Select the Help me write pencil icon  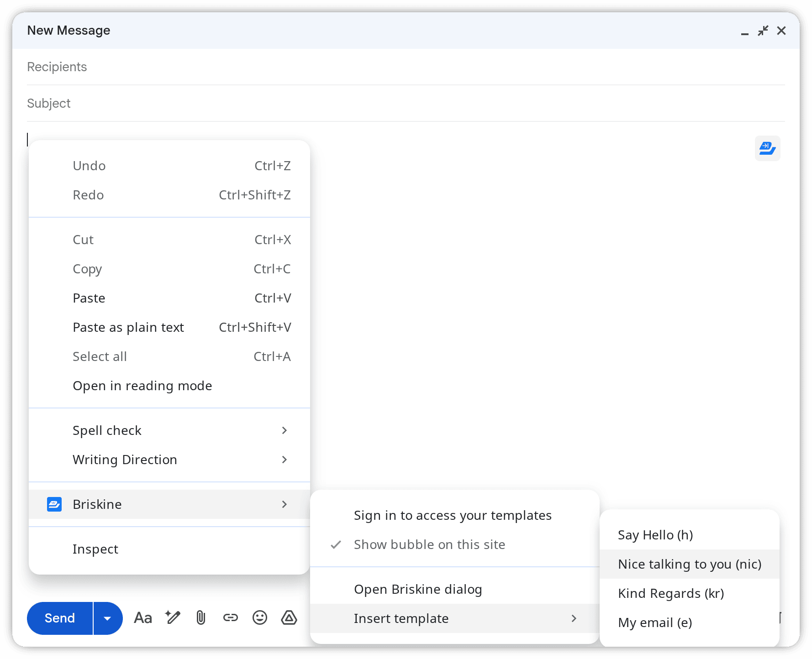coord(172,618)
